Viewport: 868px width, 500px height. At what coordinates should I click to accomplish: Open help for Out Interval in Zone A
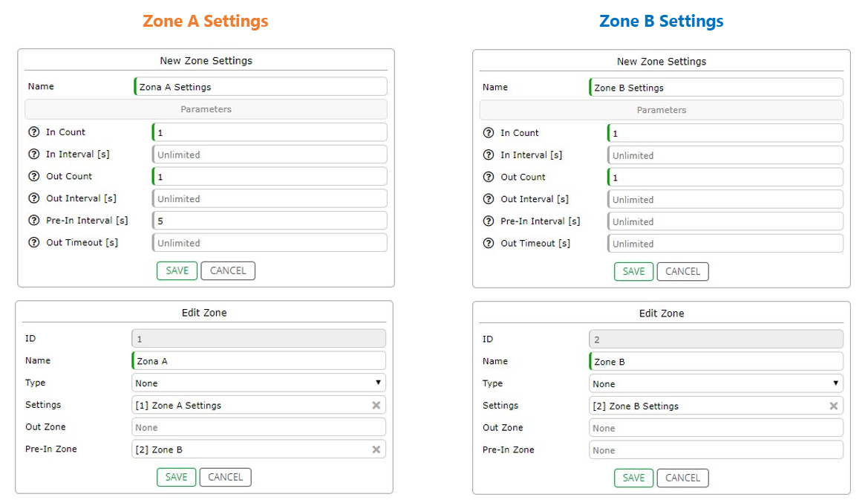click(33, 198)
